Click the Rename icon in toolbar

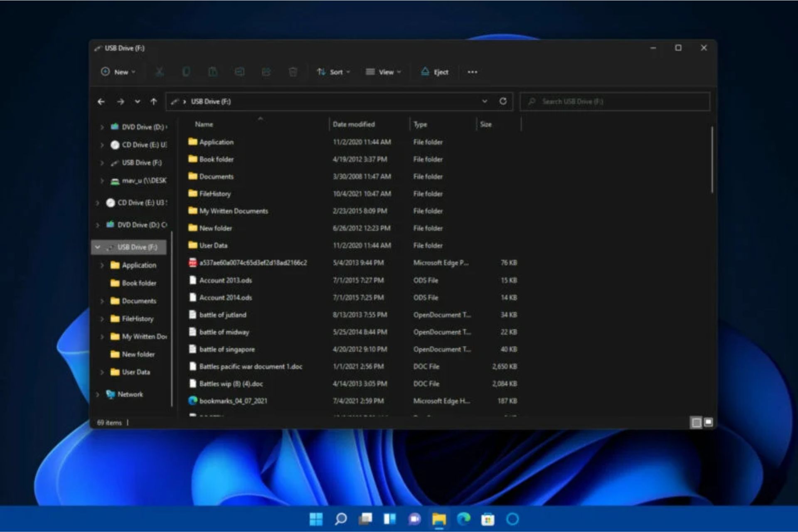pos(239,72)
